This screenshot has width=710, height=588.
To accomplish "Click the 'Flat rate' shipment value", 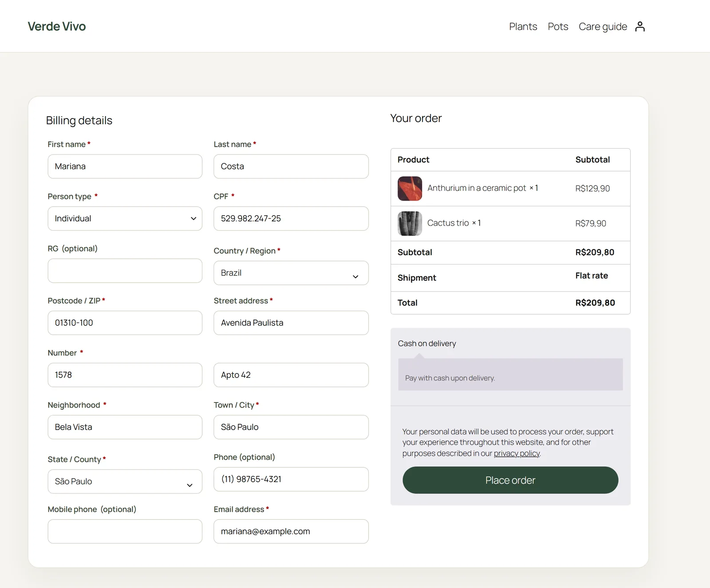I will pos(592,276).
